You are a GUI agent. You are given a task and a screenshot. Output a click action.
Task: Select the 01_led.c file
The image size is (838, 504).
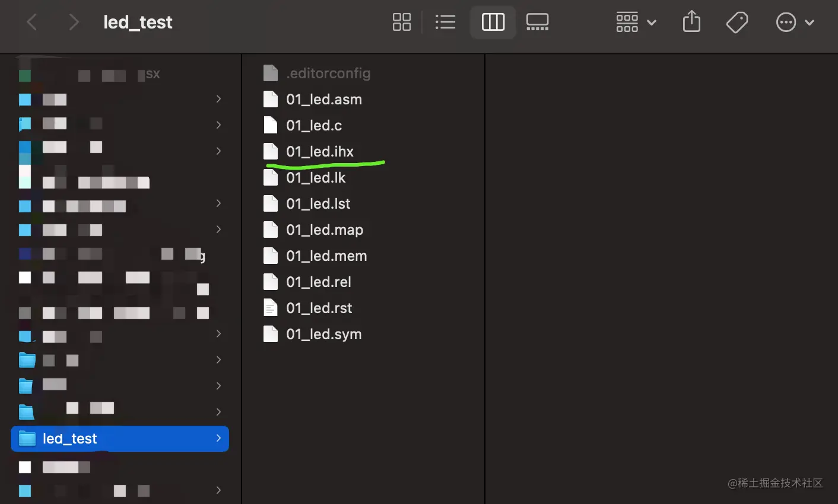point(314,126)
